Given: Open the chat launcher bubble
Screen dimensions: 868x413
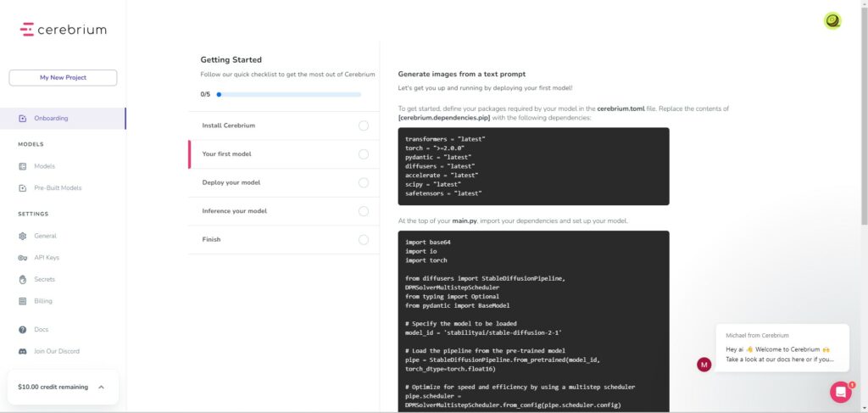Looking at the screenshot, I should pos(840,392).
